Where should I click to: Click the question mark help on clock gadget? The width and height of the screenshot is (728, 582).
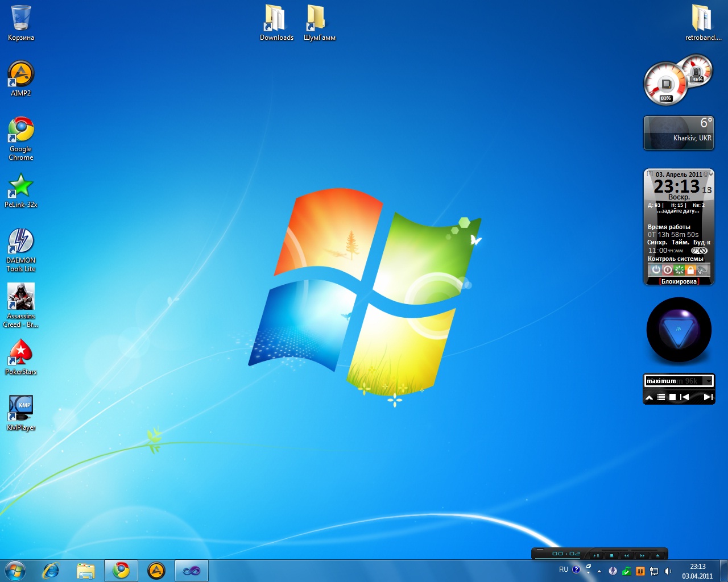click(x=650, y=174)
